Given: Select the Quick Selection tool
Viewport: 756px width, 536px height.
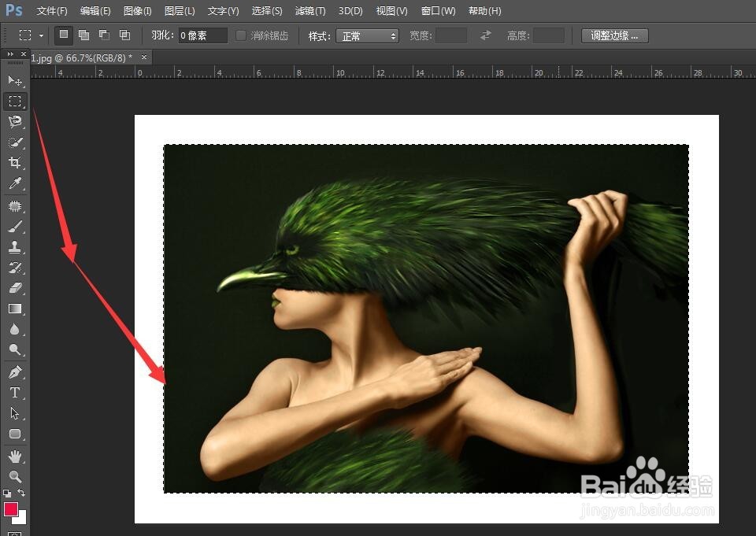Looking at the screenshot, I should click(15, 142).
